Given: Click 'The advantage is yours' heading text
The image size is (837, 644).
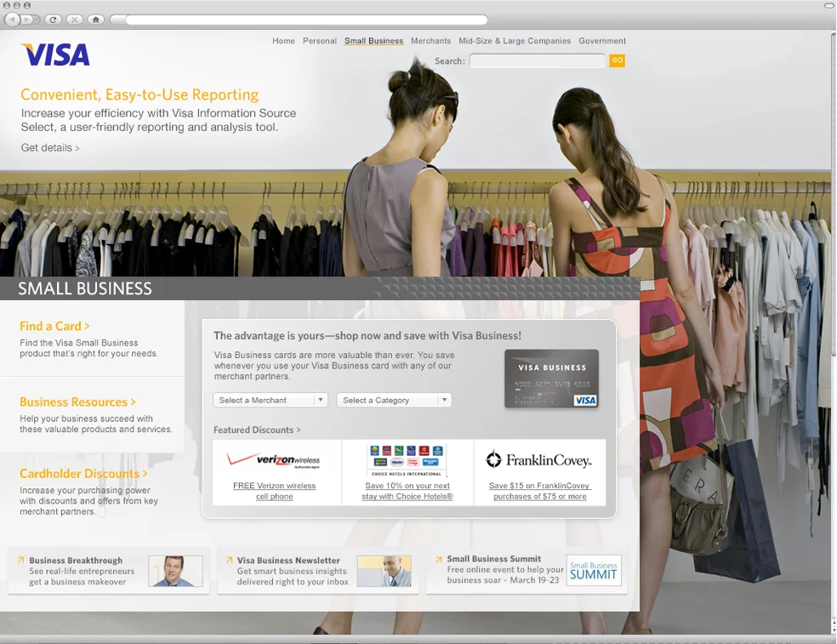Looking at the screenshot, I should tap(367, 335).
